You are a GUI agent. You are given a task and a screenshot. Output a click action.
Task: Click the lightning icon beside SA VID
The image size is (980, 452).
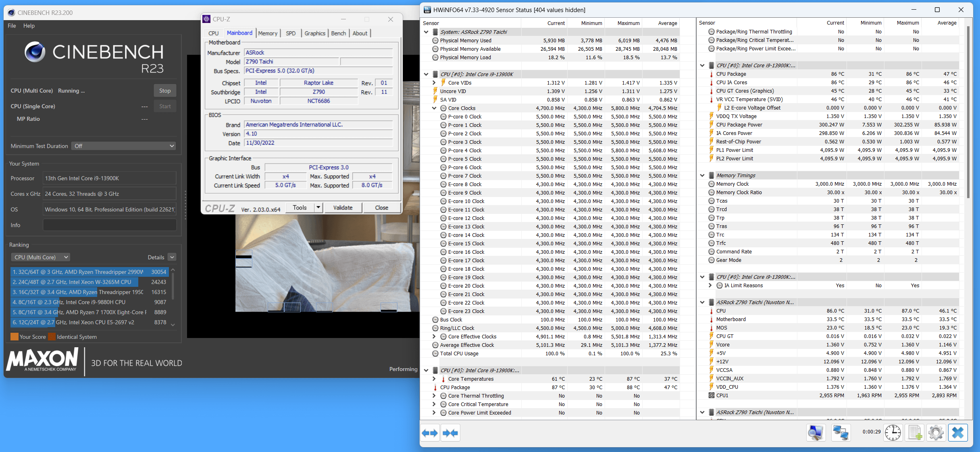click(435, 100)
